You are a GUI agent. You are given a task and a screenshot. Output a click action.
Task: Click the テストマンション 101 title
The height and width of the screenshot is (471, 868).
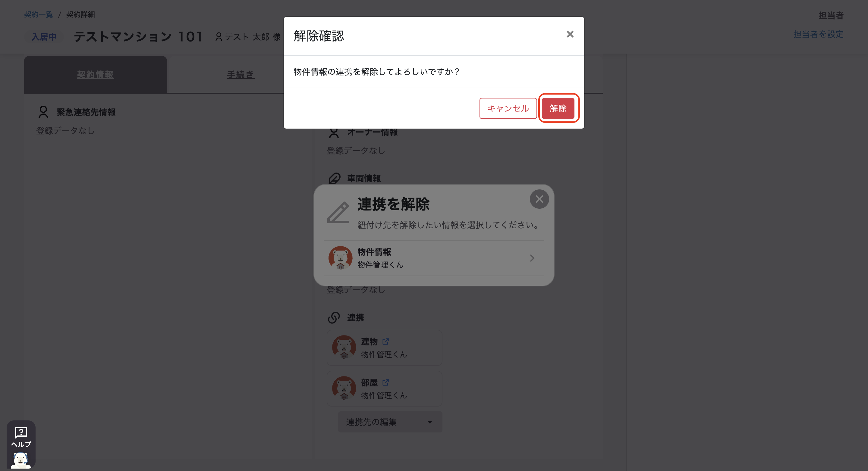coord(138,36)
